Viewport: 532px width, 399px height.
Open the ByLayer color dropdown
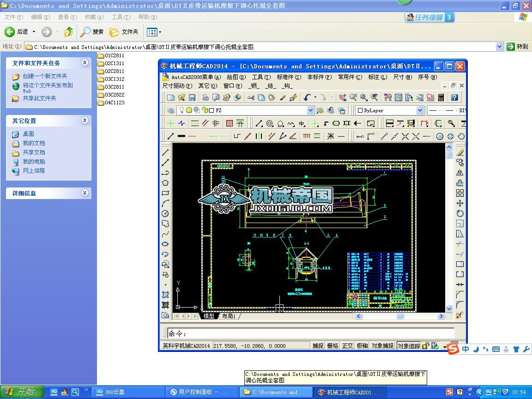(420, 110)
